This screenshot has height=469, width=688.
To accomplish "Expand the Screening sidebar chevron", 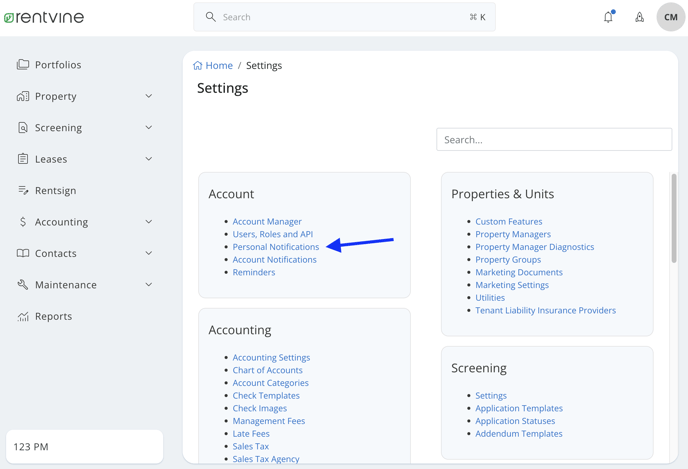I will pos(149,128).
